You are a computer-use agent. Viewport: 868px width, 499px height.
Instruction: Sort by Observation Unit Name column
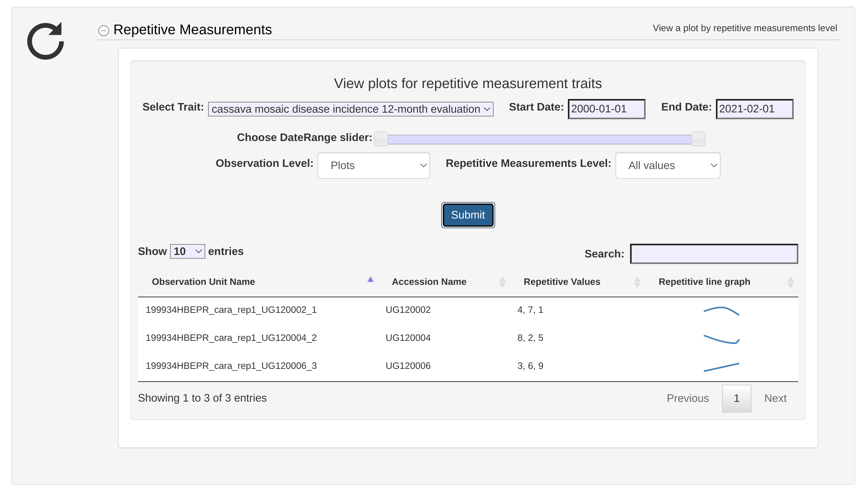[x=258, y=282]
